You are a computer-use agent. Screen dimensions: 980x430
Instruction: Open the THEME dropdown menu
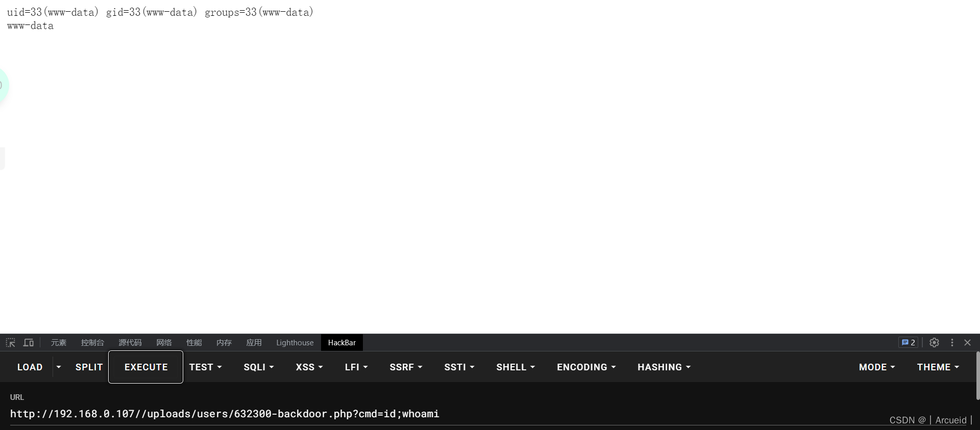pos(938,367)
